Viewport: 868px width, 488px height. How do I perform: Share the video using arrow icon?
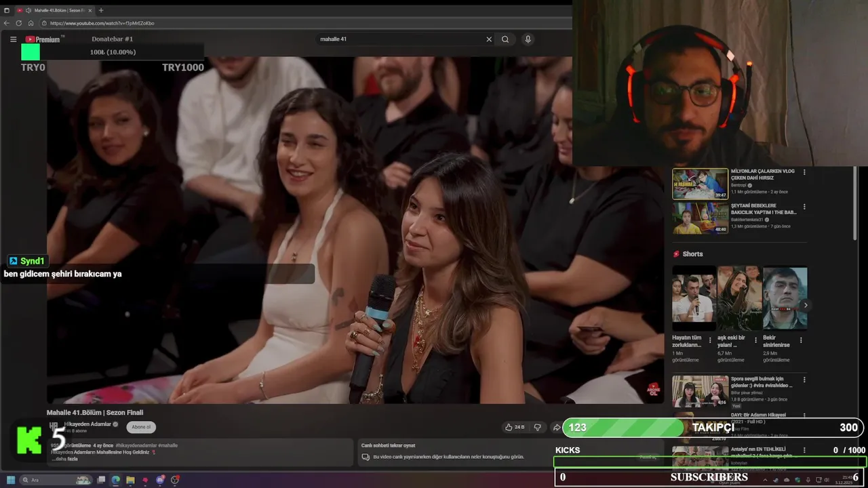(557, 427)
